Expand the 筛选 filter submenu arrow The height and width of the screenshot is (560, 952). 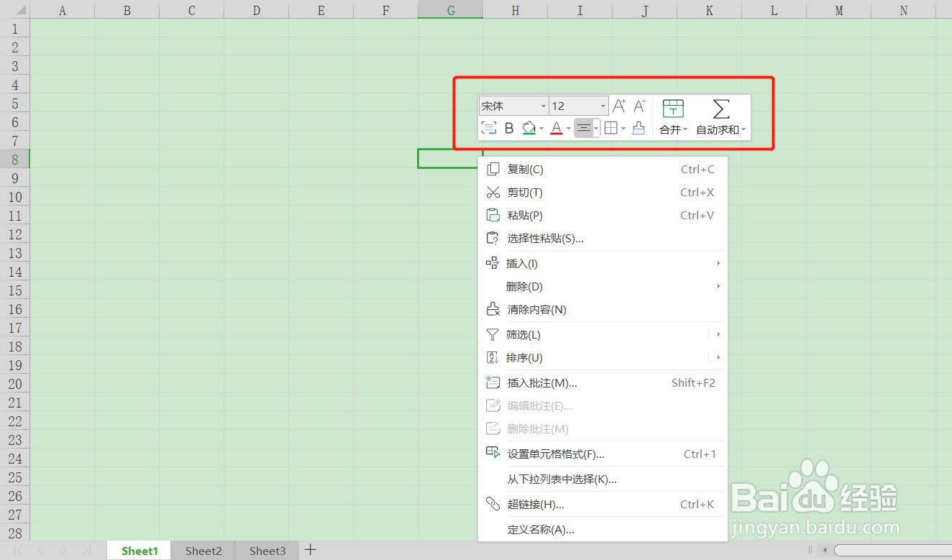point(717,334)
